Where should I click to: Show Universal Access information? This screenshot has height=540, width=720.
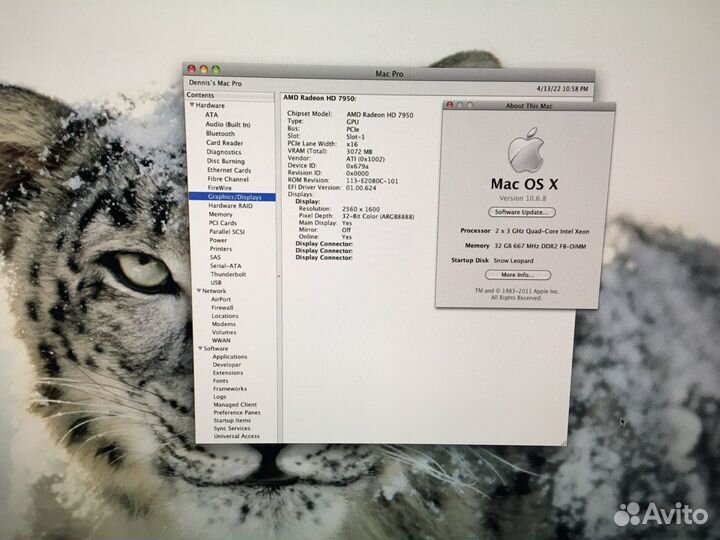coord(236,436)
